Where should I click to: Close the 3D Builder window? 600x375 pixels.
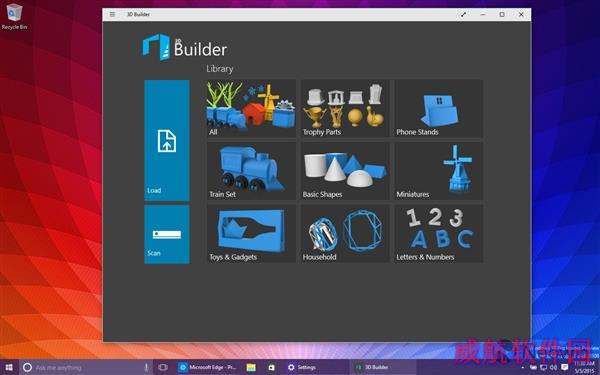pyautogui.click(x=521, y=15)
